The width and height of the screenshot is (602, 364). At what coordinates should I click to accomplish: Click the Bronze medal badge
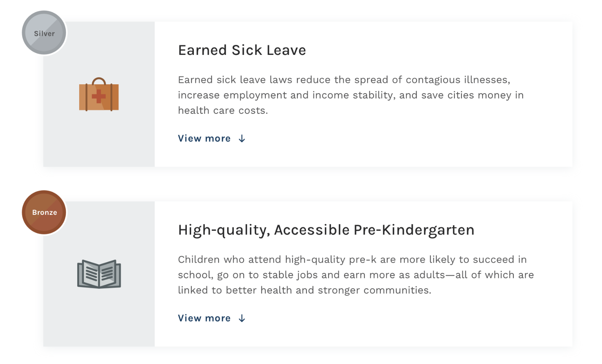pos(44,212)
